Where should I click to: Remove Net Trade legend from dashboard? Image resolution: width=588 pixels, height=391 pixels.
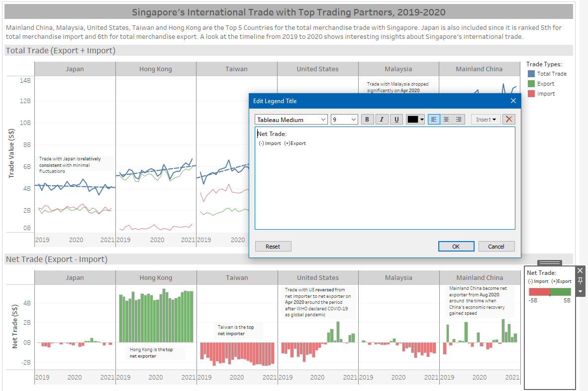[x=580, y=270]
